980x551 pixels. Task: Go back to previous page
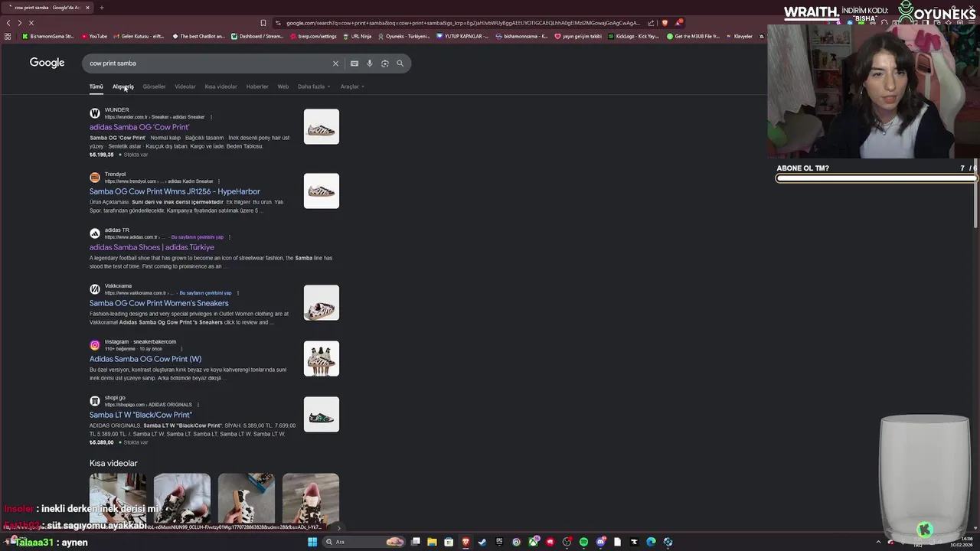tap(8, 23)
